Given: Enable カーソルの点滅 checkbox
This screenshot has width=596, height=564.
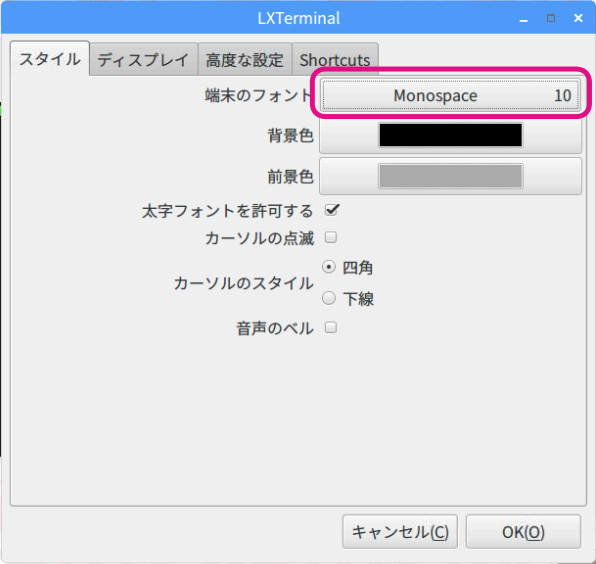Looking at the screenshot, I should click(x=331, y=238).
